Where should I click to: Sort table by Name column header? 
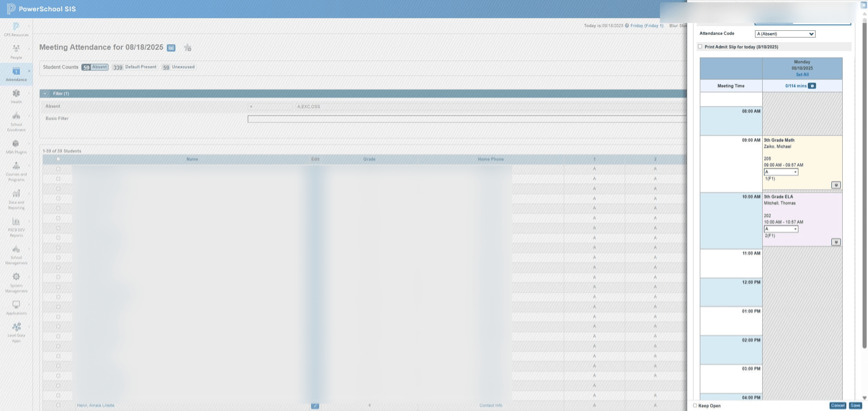coord(192,159)
